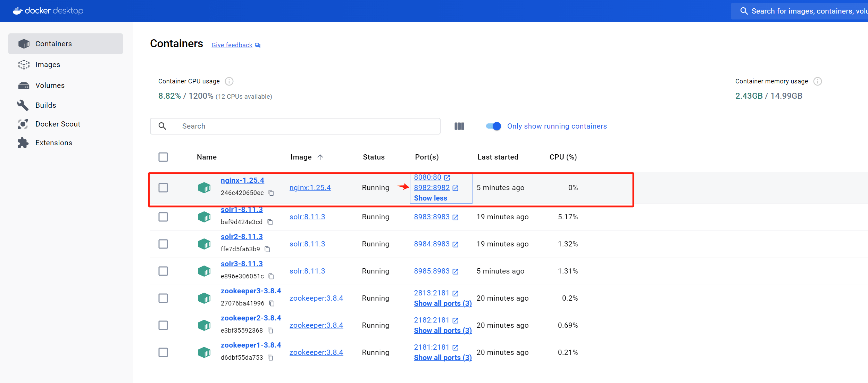Select the solr3-8.11.3 row checkbox
Screen dimensions: 868x383
[163, 271]
